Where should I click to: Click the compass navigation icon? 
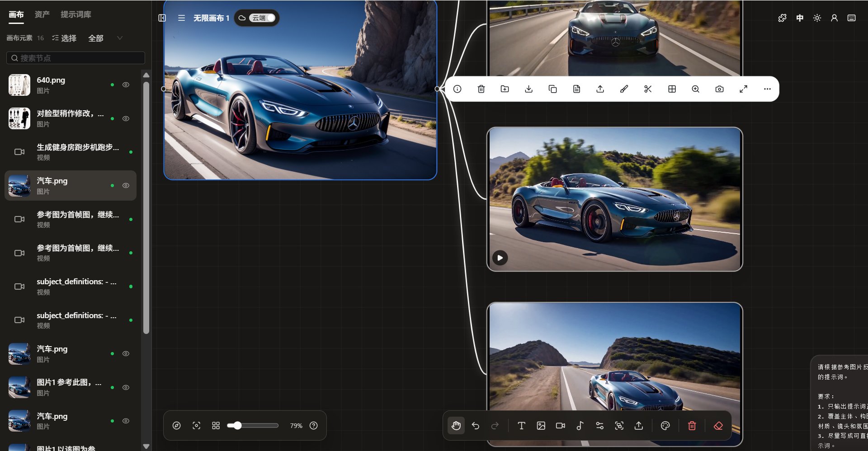pos(177,426)
